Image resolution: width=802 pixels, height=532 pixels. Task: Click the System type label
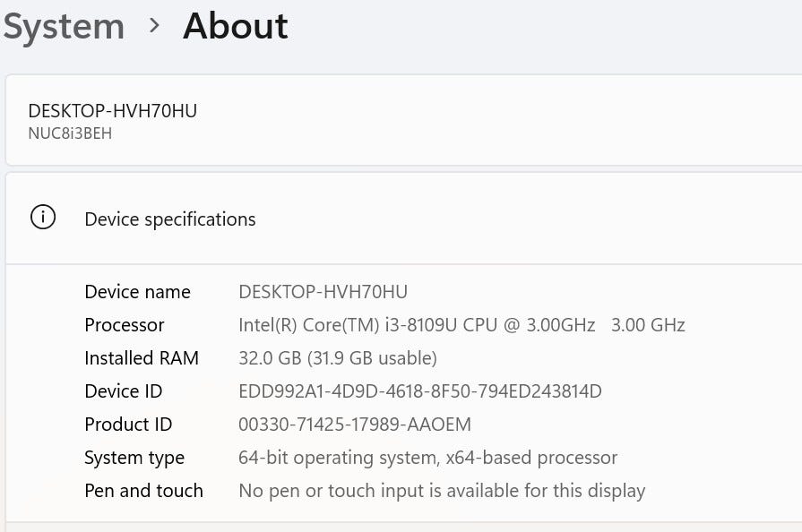coord(134,458)
